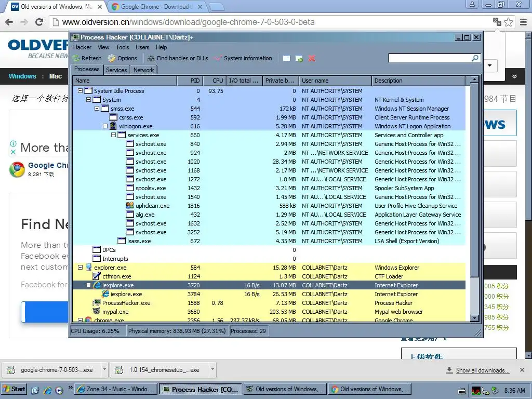The image size is (532, 399).
Task: Open Options from the toolbar
Action: tap(123, 58)
